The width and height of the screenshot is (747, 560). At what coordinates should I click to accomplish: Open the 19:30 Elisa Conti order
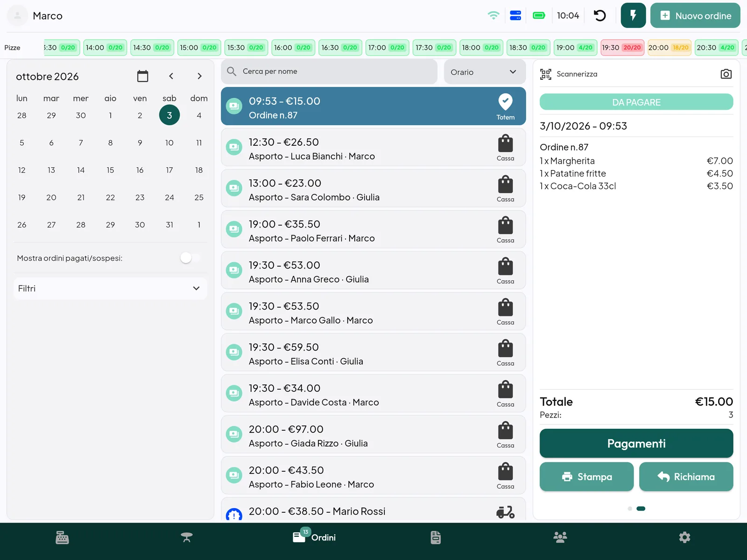tap(373, 352)
